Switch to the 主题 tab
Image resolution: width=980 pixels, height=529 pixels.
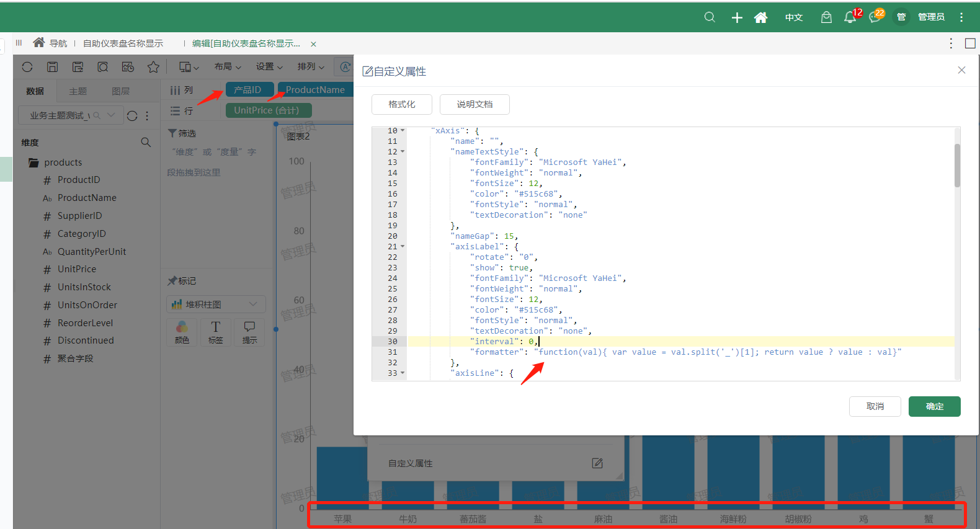click(78, 91)
